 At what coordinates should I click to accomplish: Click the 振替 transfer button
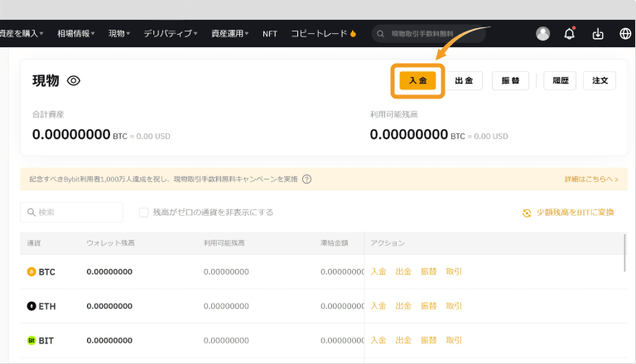510,81
